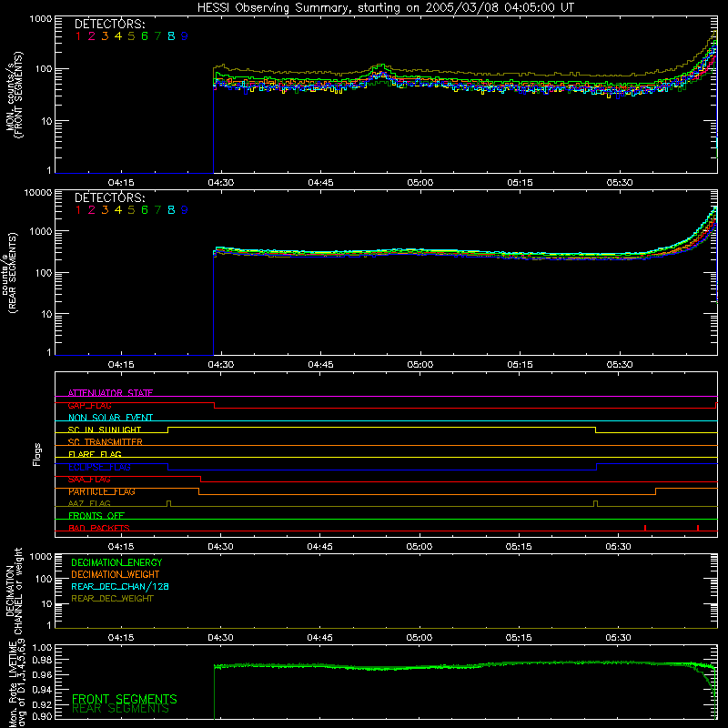Viewport: 728px width, 728px height.
Task: Click the 1000 y-axis label on front segments plot
Action: [41, 19]
